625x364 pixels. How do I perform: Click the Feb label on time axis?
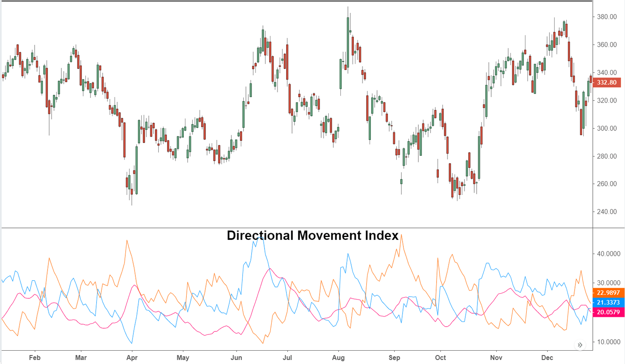(x=35, y=358)
